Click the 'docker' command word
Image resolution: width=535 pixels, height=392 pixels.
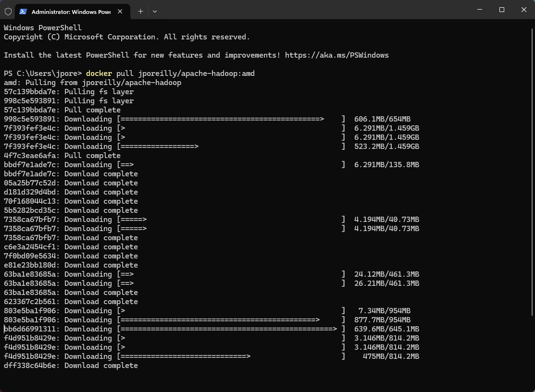99,73
